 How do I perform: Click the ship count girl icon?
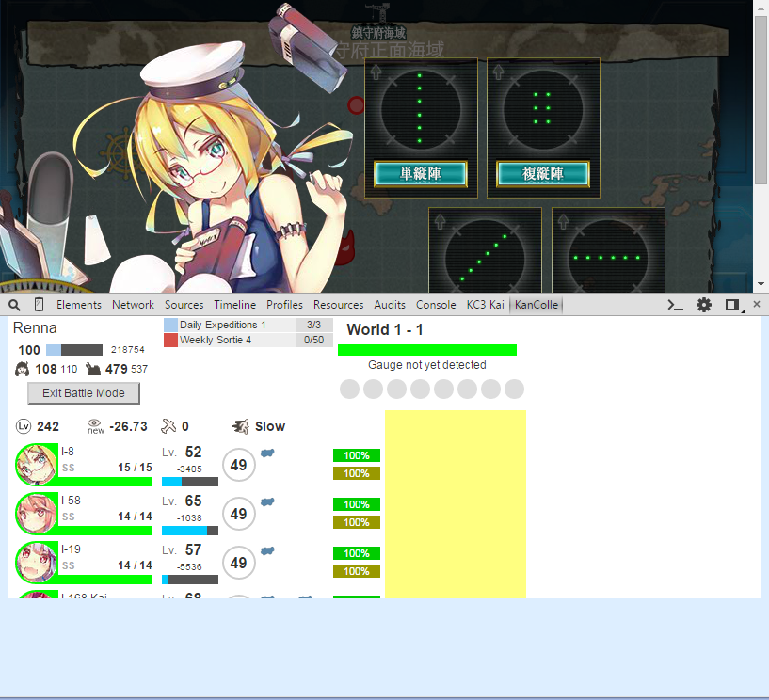coord(22,369)
